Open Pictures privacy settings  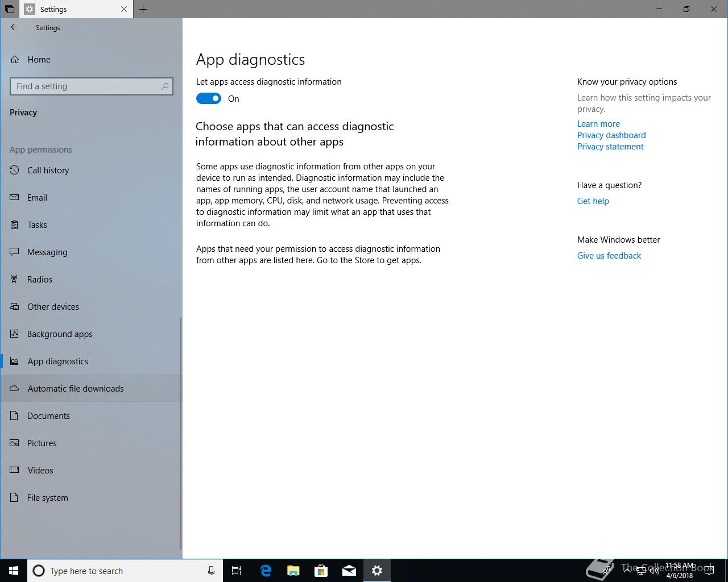click(91, 443)
